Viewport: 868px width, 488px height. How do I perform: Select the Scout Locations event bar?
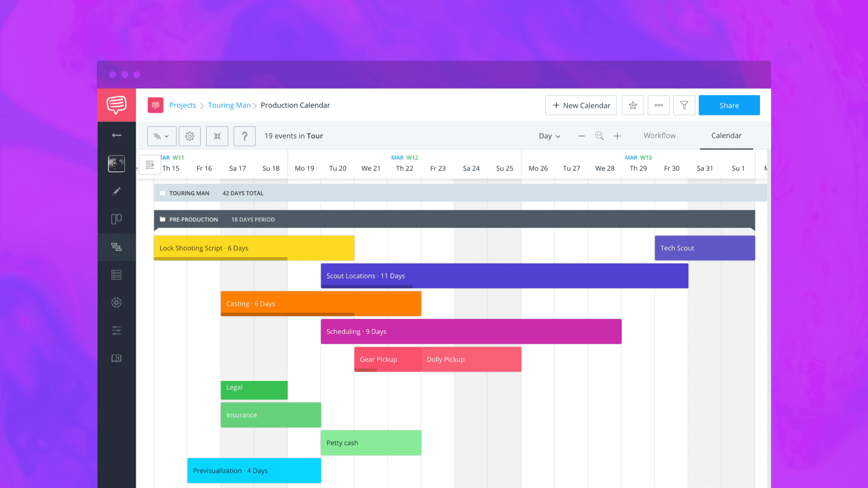point(504,276)
